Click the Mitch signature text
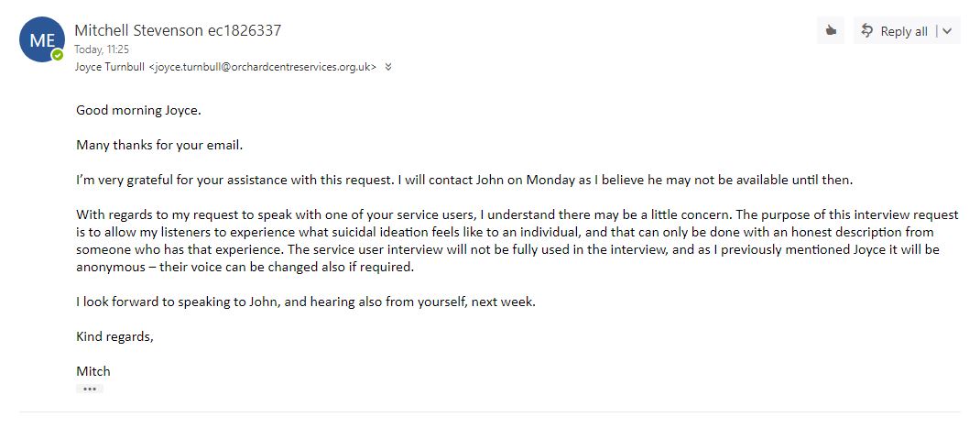Screen dimensions: 980x428 point(93,371)
